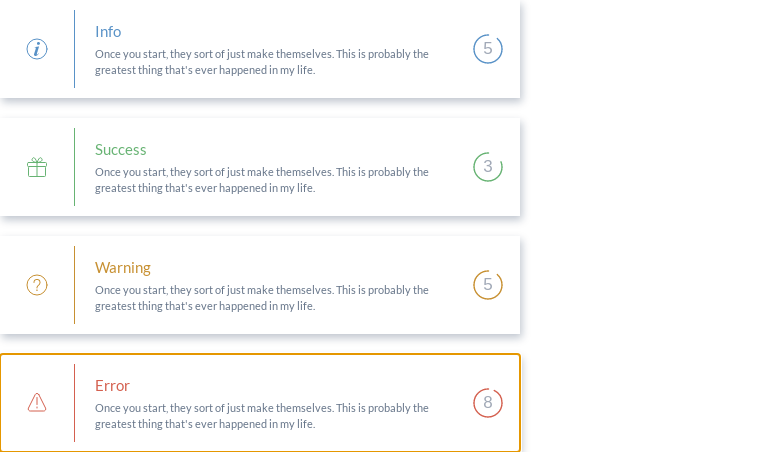Screen dimensions: 768x452
Task: Select the Warning notification title
Action: point(123,268)
